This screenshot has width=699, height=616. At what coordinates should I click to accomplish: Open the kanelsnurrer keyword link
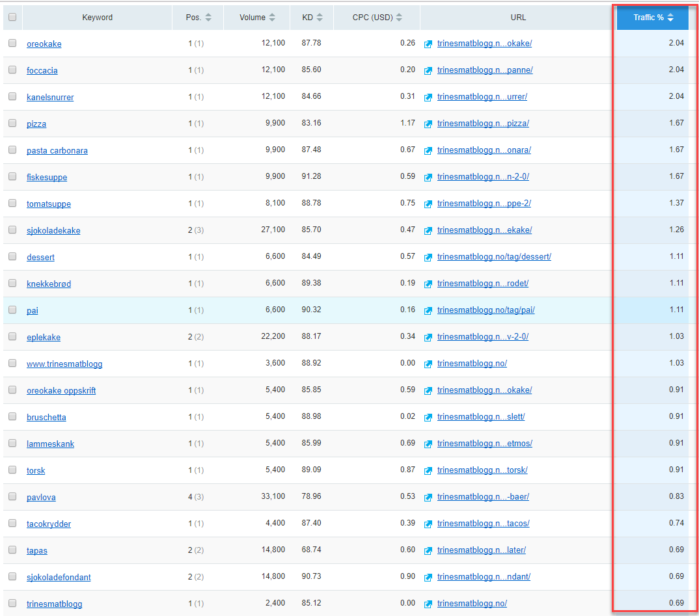pos(50,97)
